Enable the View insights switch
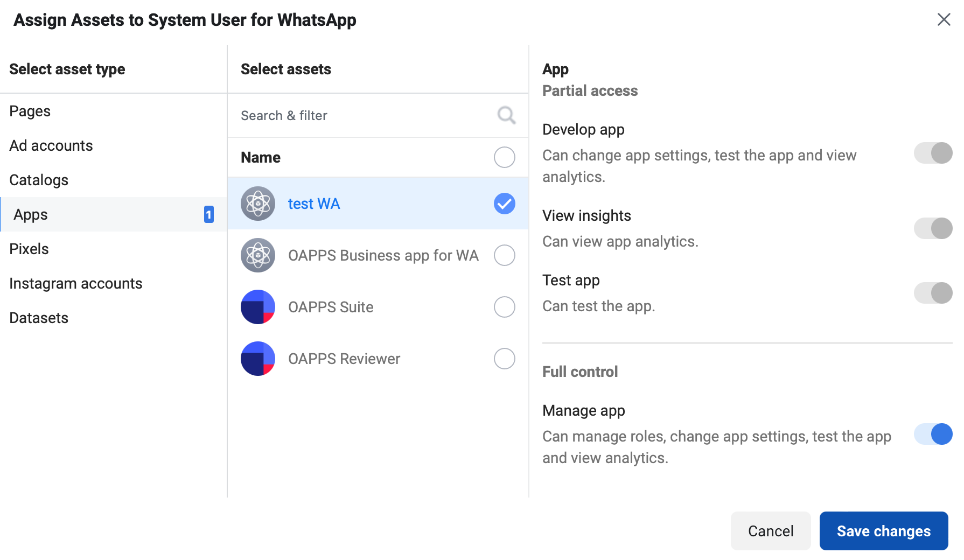Image resolution: width=964 pixels, height=560 pixels. pyautogui.click(x=933, y=228)
